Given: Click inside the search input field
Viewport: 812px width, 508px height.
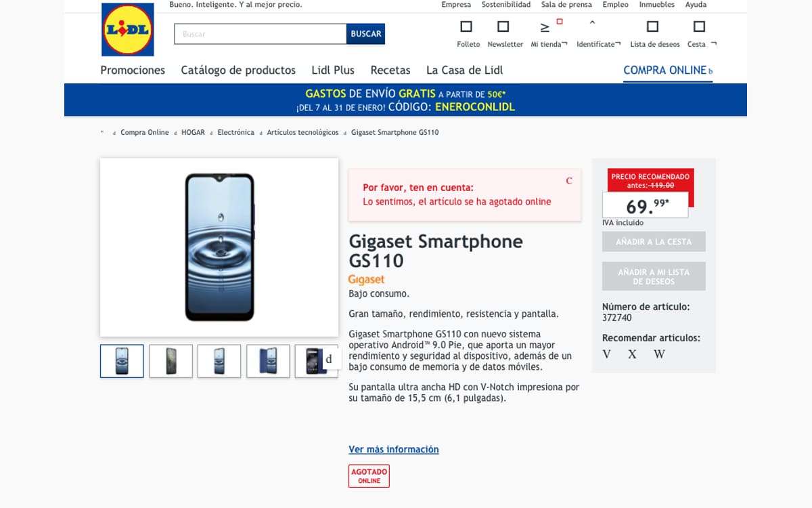Looking at the screenshot, I should pos(257,33).
